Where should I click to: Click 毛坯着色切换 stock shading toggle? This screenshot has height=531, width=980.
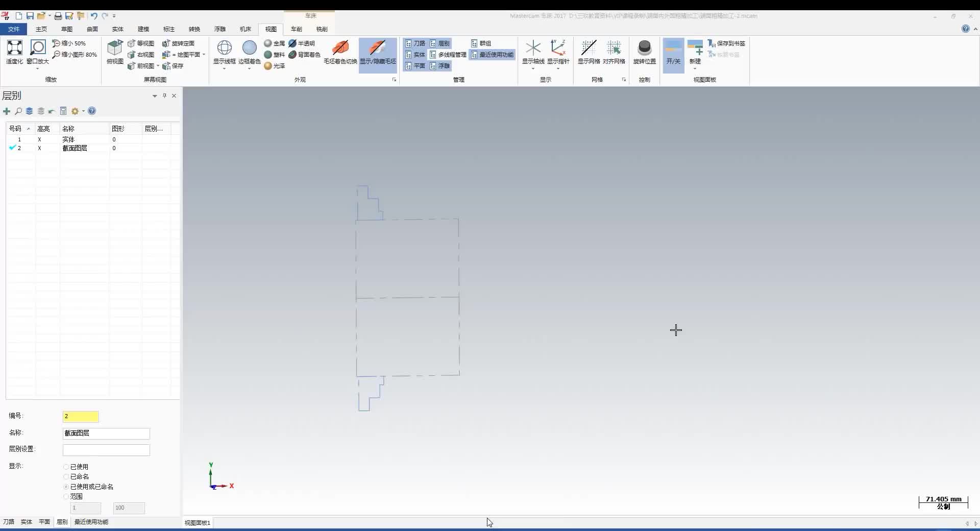(x=340, y=52)
